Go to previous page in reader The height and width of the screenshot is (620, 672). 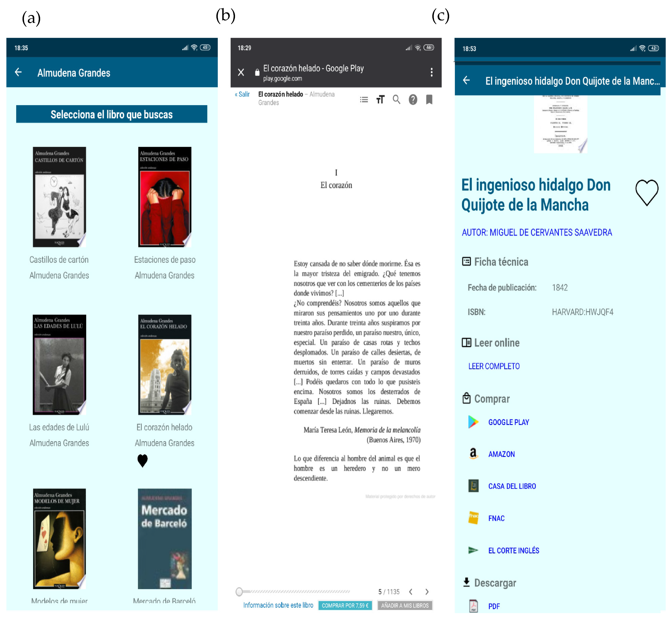pyautogui.click(x=411, y=592)
